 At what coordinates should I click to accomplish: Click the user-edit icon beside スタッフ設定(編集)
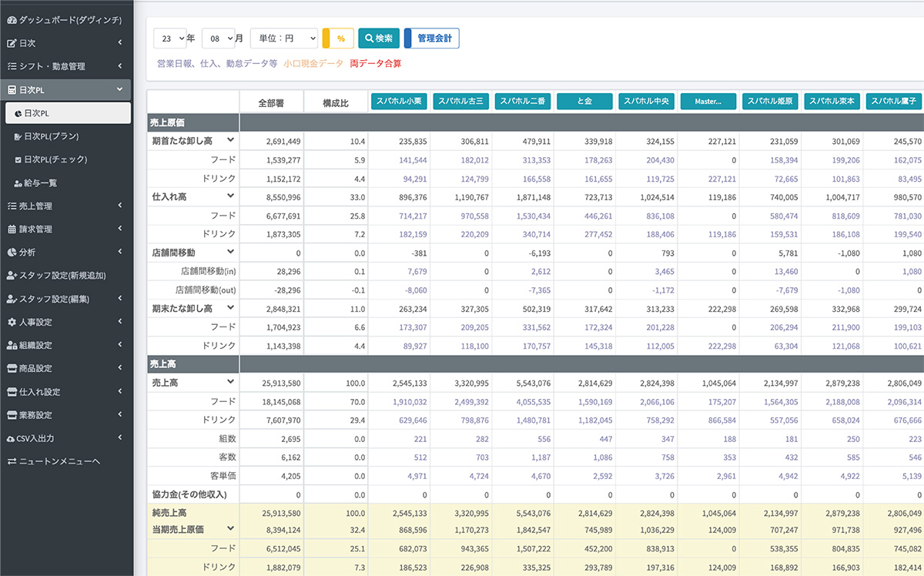[12, 299]
